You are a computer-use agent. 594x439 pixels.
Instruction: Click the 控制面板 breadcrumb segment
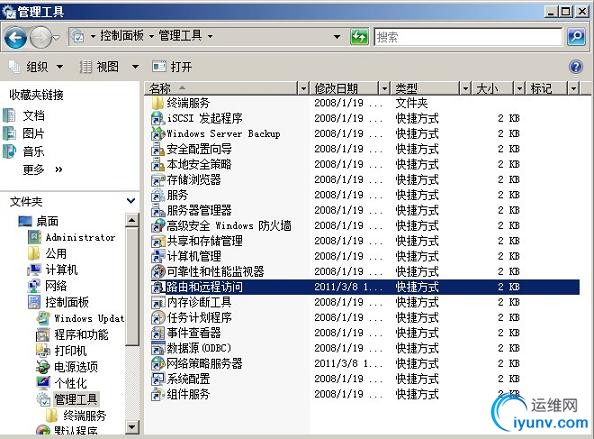point(122,36)
